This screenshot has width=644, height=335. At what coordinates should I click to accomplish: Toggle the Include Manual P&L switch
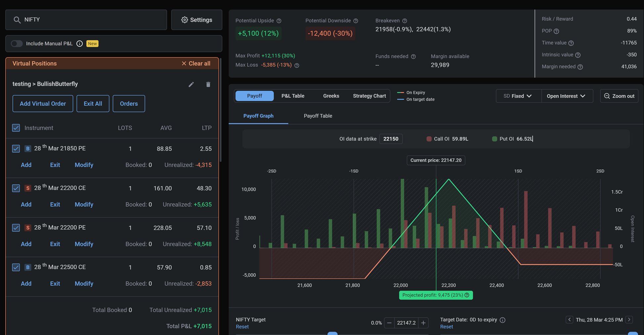tap(17, 44)
